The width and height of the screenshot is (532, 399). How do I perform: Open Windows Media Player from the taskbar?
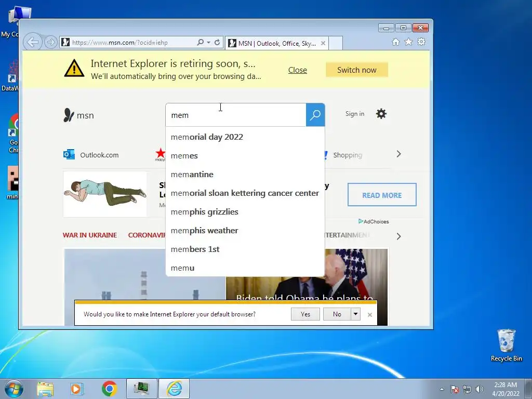(76, 389)
